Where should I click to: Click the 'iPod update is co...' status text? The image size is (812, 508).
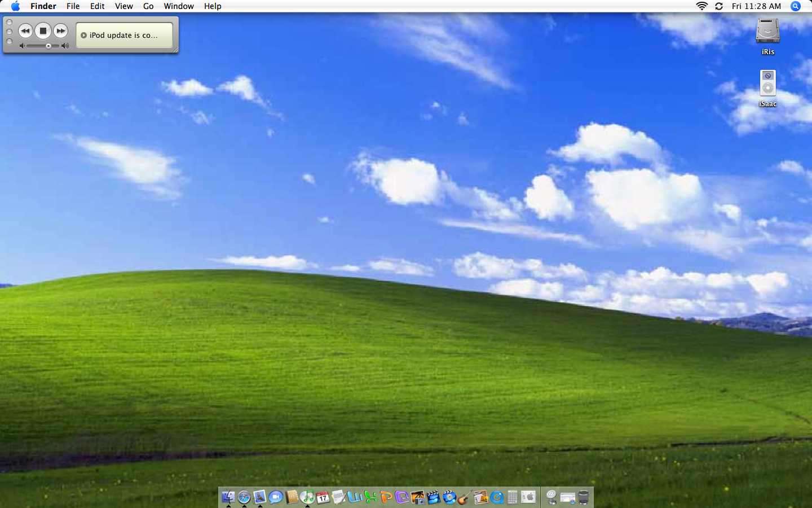tap(123, 35)
